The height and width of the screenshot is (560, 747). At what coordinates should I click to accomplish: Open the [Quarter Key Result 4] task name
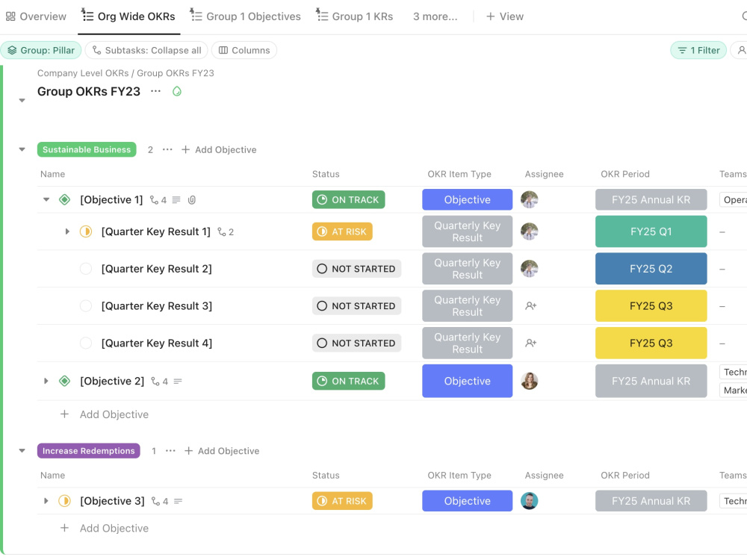157,343
